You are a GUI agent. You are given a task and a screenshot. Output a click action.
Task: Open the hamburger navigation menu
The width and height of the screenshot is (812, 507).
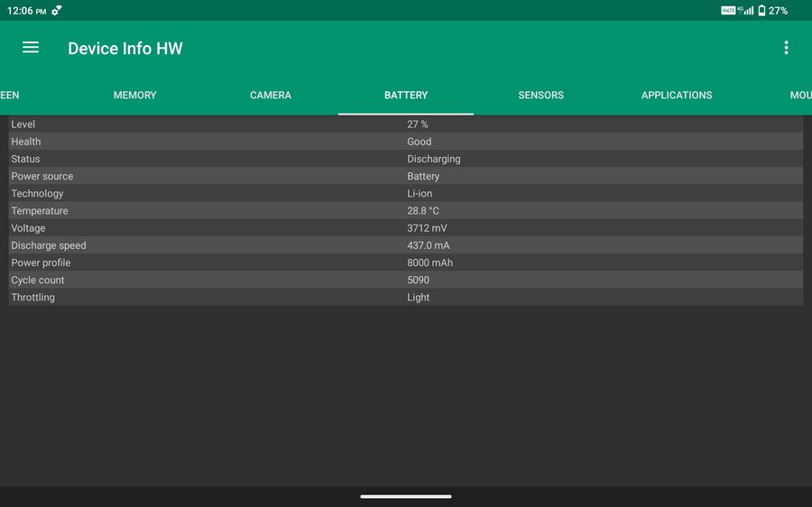point(31,48)
